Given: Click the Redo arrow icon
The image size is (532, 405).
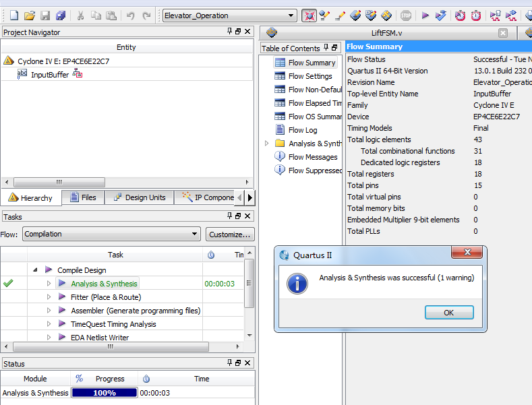Looking at the screenshot, I should (x=146, y=15).
